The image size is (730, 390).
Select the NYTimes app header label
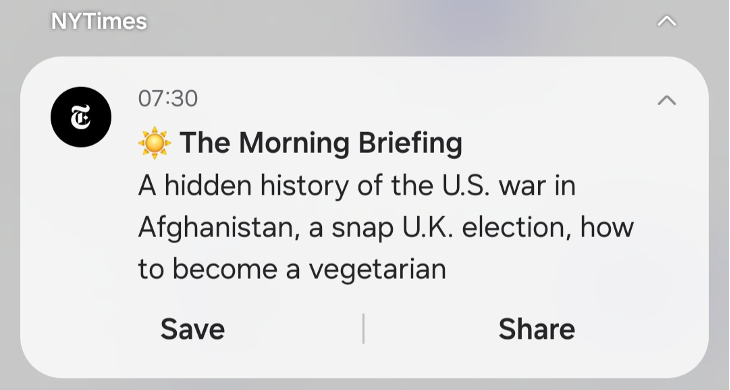click(99, 21)
